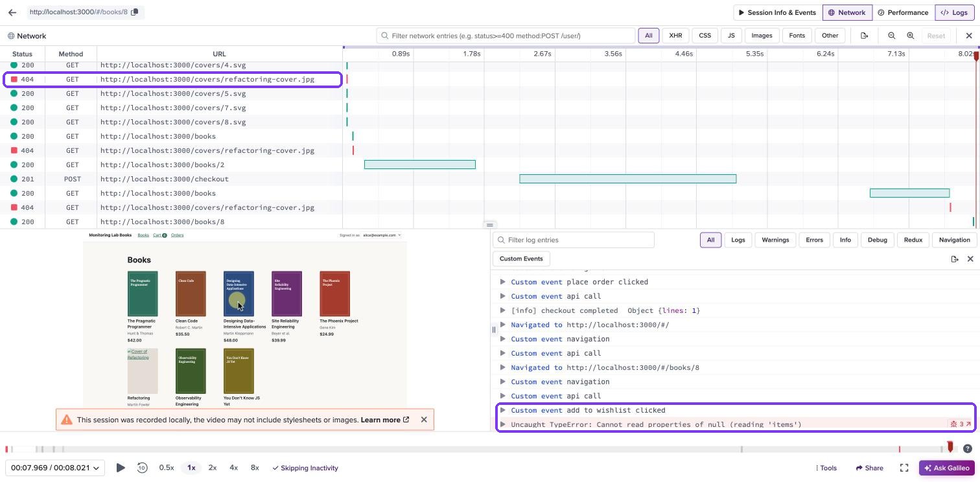Open the Share button
This screenshot has width=980, height=482.
click(x=869, y=468)
